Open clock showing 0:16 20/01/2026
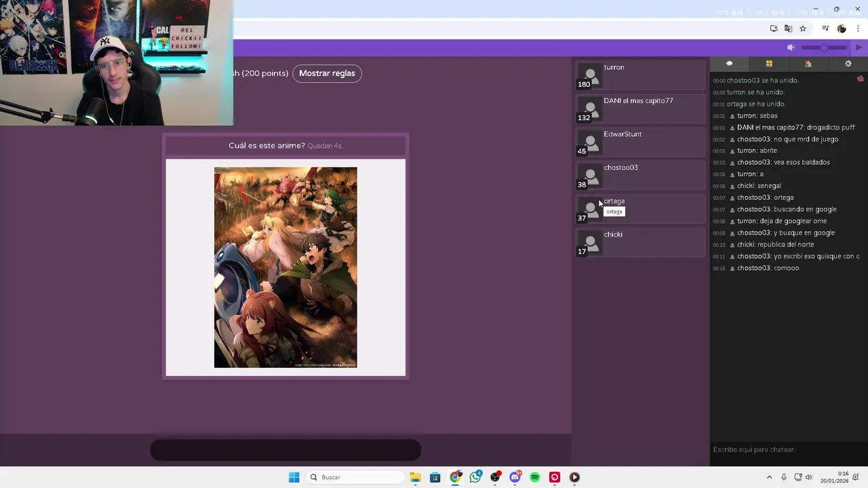This screenshot has height=488, width=868. (834, 477)
